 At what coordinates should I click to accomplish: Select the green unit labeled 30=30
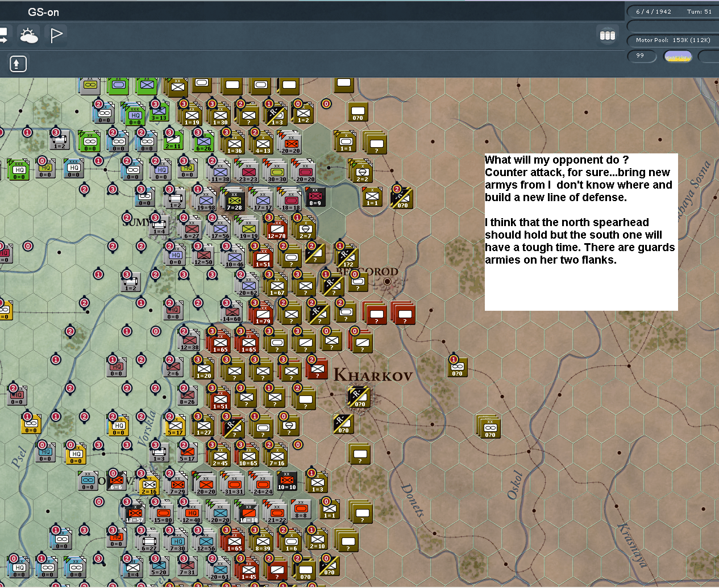coord(277,172)
